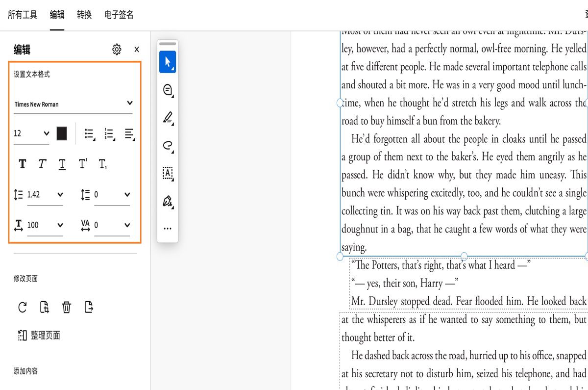Open character spacing VA dropdown

112,225
